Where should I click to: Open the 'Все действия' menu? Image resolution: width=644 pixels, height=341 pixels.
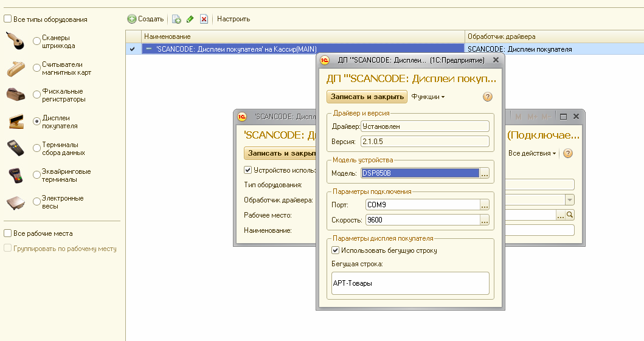[531, 153]
